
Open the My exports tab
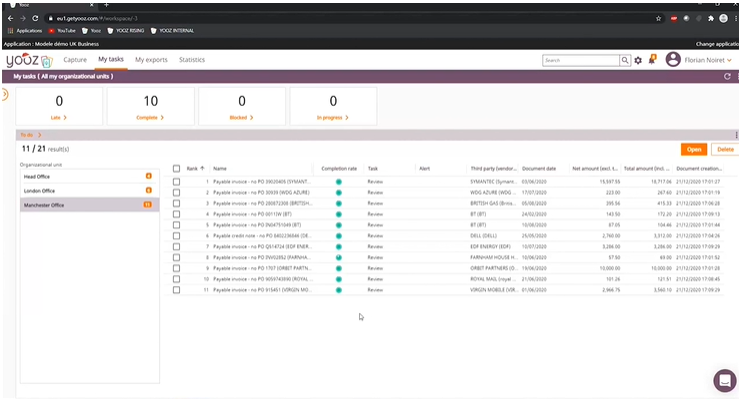(x=151, y=60)
